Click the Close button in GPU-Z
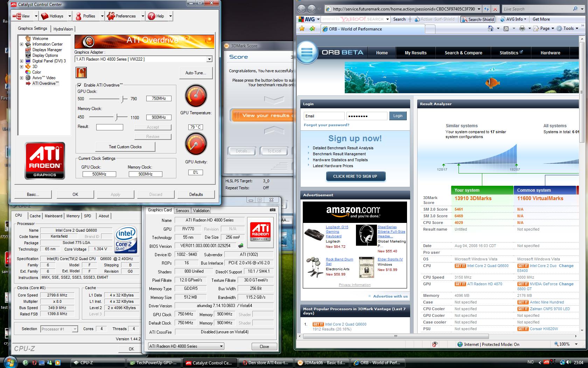588x368 pixels. click(x=264, y=347)
